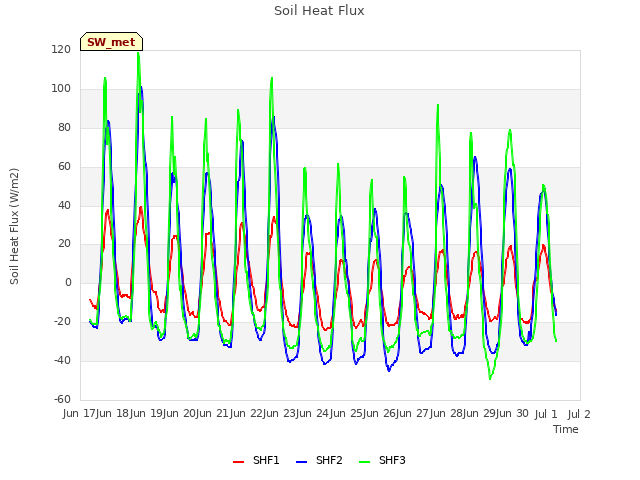This screenshot has height=480, width=640.
Task: Toggle the SHF2 series legend entry
Action: (319, 460)
